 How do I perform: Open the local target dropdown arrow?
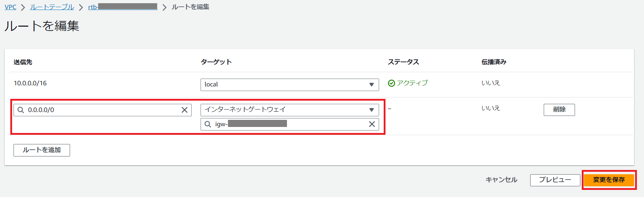(x=371, y=85)
